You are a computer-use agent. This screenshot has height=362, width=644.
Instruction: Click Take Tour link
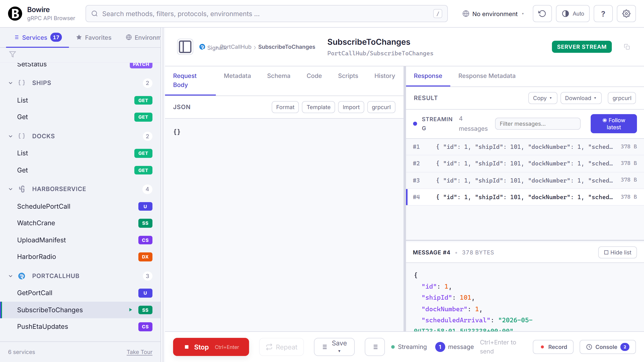click(139, 352)
